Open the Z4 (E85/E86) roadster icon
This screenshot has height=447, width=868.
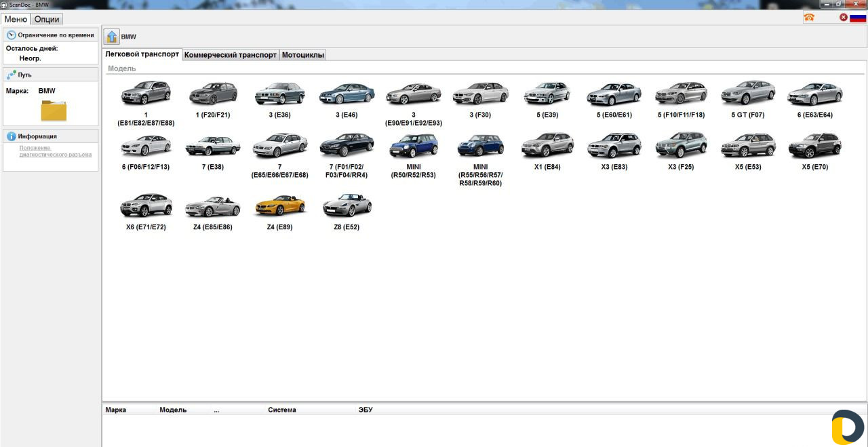(213, 206)
